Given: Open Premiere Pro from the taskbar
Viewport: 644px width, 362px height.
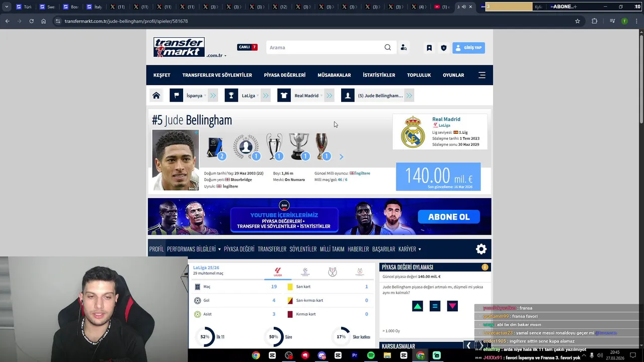Looking at the screenshot, I should pos(354,355).
